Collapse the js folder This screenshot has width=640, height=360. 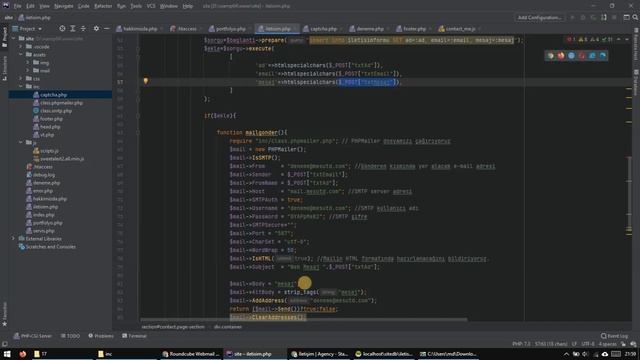pos(21,142)
